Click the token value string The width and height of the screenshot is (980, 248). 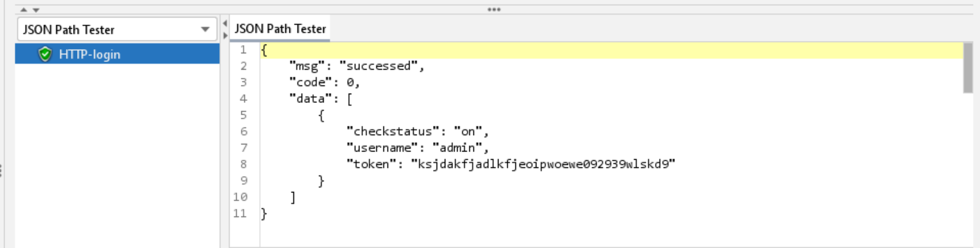tap(543, 164)
